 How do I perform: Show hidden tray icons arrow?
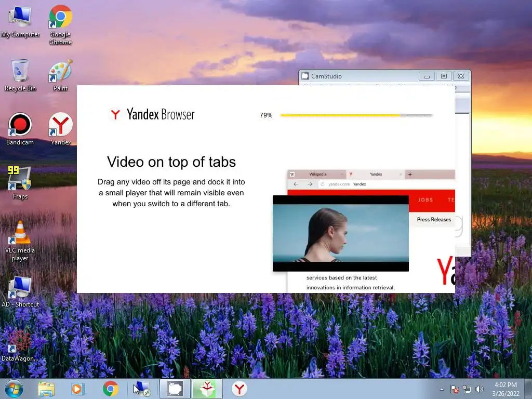click(442, 389)
